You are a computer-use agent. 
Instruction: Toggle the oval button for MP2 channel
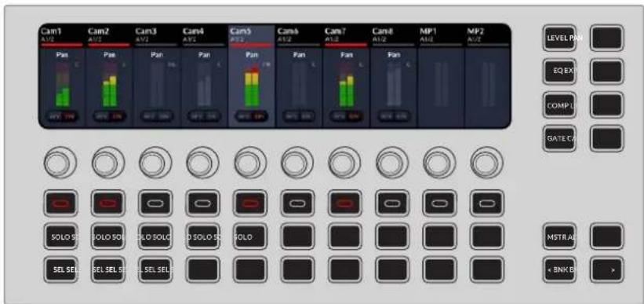click(x=487, y=203)
